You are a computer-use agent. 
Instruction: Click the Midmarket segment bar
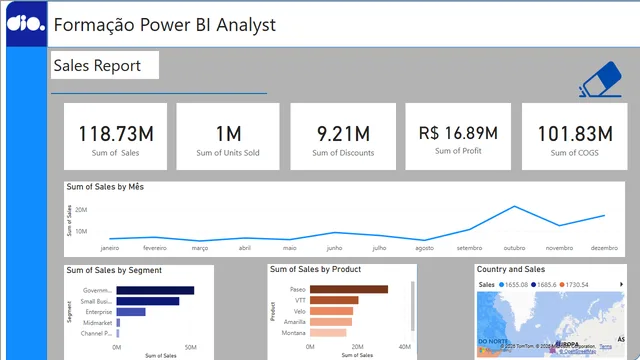[118, 323]
